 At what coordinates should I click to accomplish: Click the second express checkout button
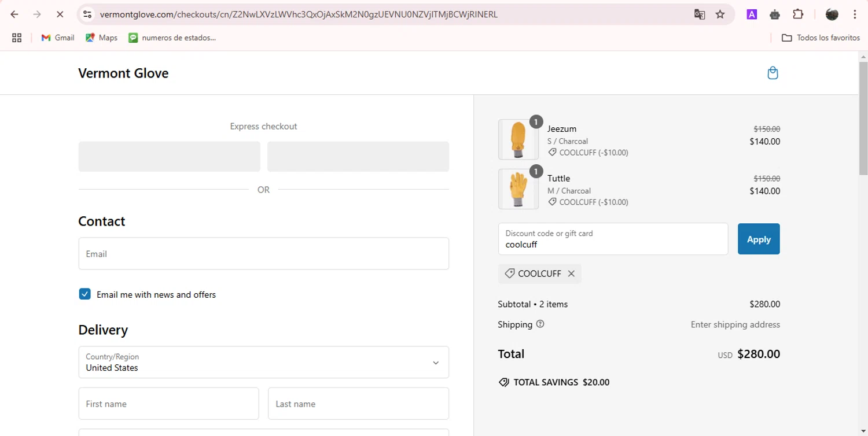(x=358, y=157)
